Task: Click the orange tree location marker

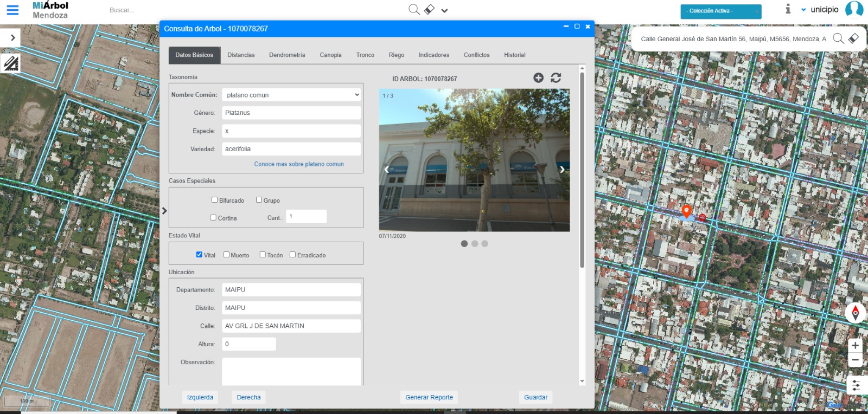Action: click(686, 211)
